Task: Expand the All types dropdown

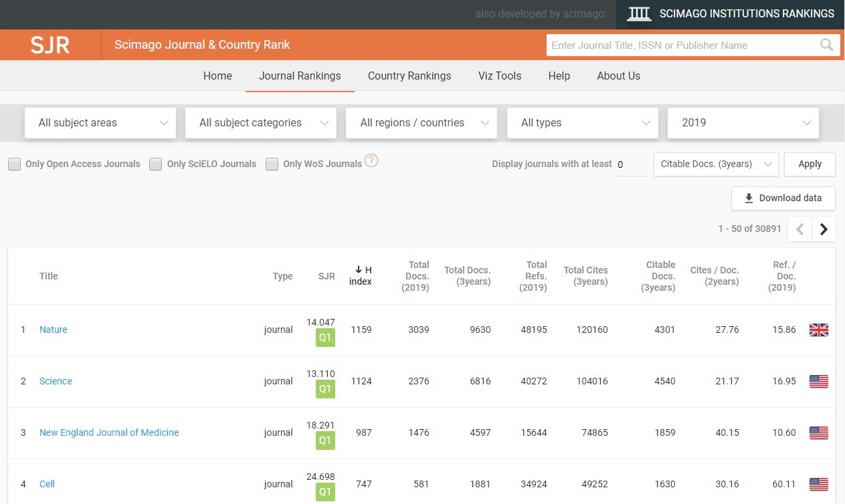Action: tap(583, 123)
